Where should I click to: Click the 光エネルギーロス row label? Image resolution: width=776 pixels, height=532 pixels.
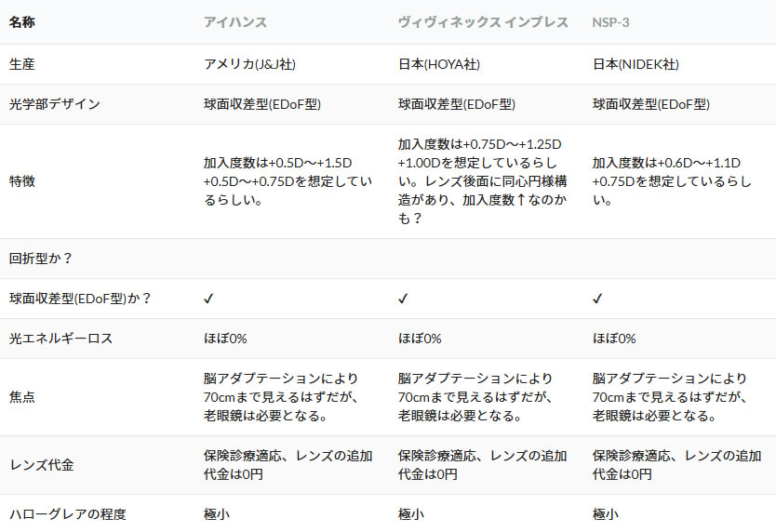(60, 339)
